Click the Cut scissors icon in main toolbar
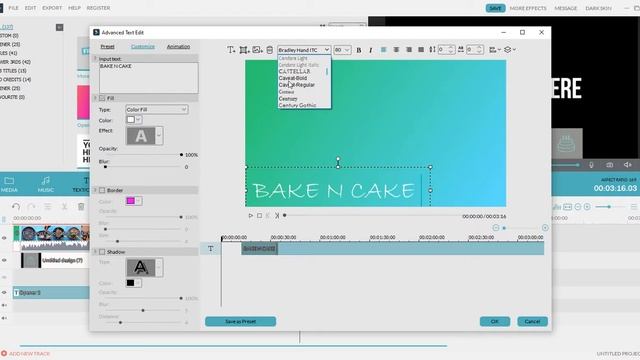Screen dimensions: 640x360 [64, 207]
